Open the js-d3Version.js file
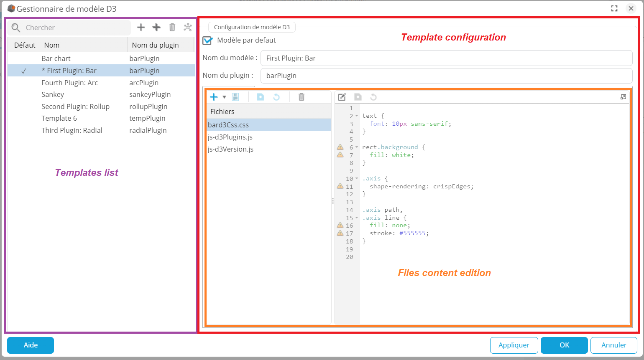The image size is (644, 360). [269, 149]
